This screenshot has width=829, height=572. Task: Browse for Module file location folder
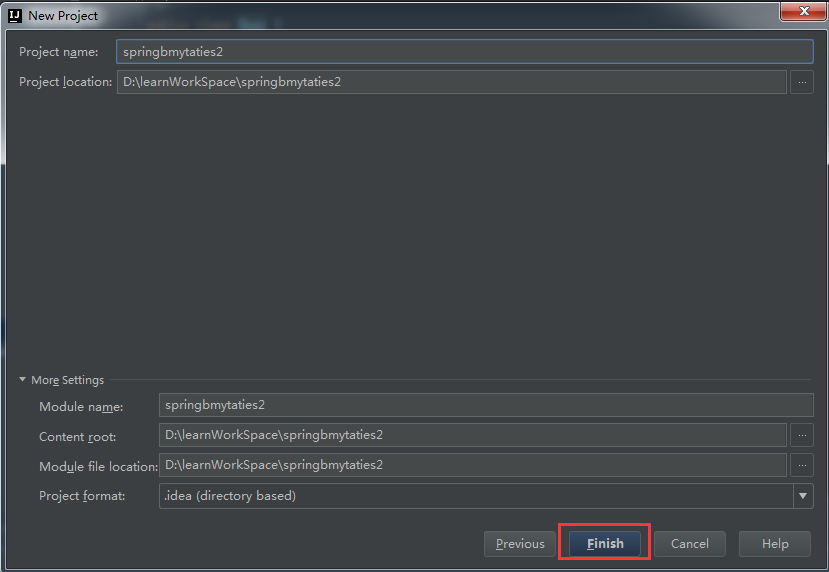pyautogui.click(x=802, y=465)
